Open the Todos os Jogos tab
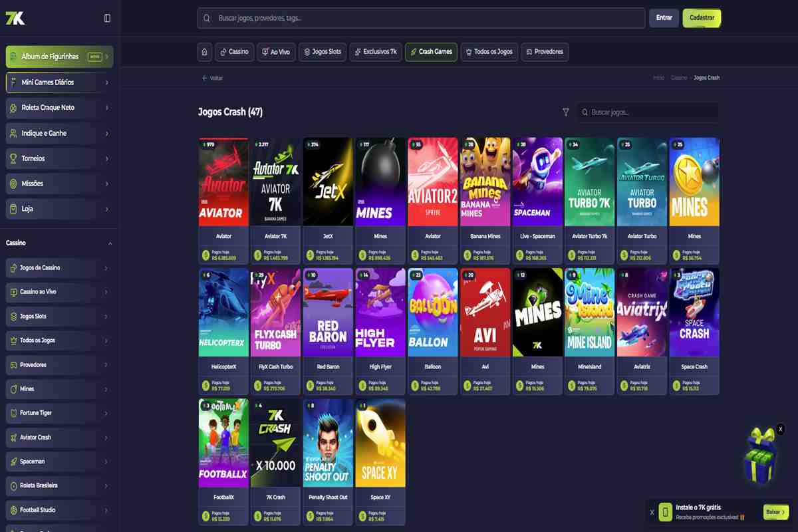Viewport: 798px width, 532px height. coord(489,52)
